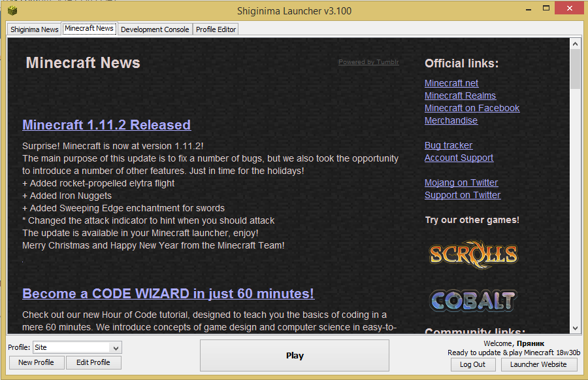Image resolution: width=588 pixels, height=380 pixels.
Task: Close the Shiginima Launcher window
Action: 569,9
